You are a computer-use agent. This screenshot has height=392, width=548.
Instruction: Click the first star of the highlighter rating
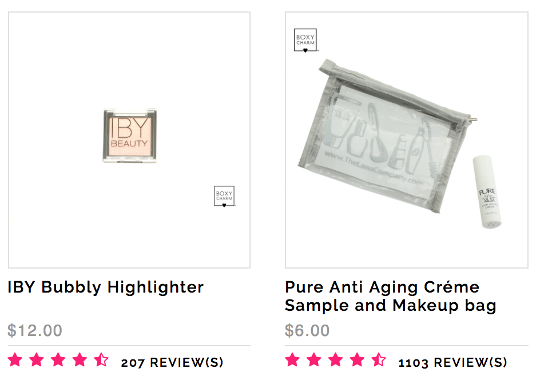(x=15, y=360)
